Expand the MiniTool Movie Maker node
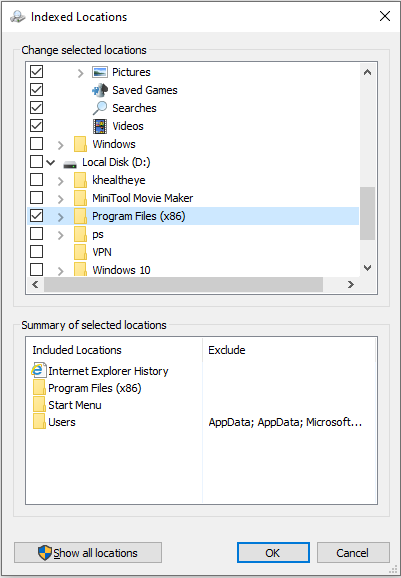Screen dimensions: 401x578 coord(61,199)
